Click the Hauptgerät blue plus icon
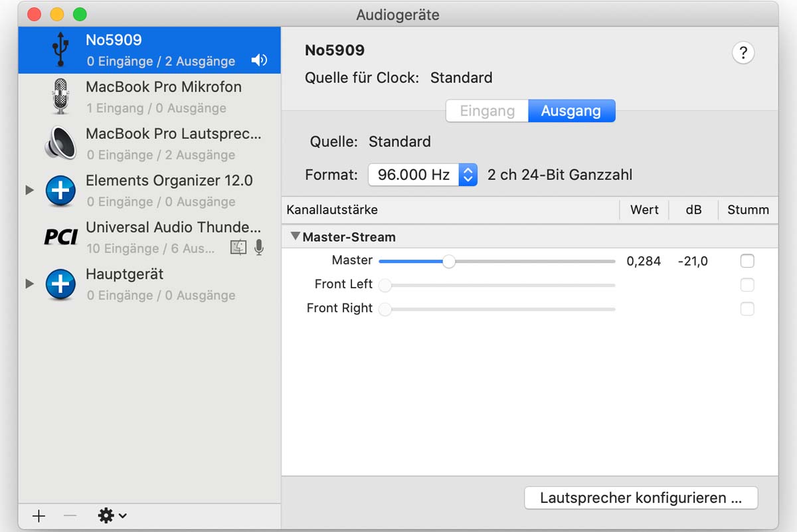Image resolution: width=797 pixels, height=532 pixels. click(60, 284)
